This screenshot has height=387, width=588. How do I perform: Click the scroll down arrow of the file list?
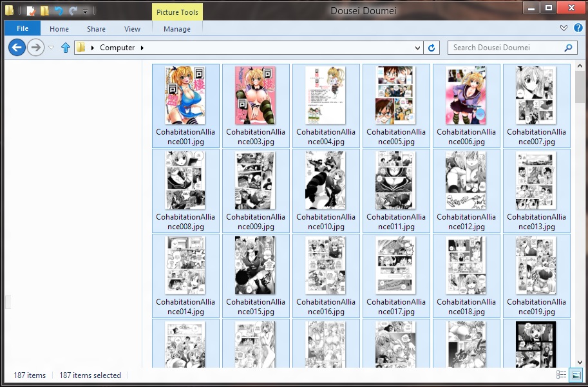(580, 363)
